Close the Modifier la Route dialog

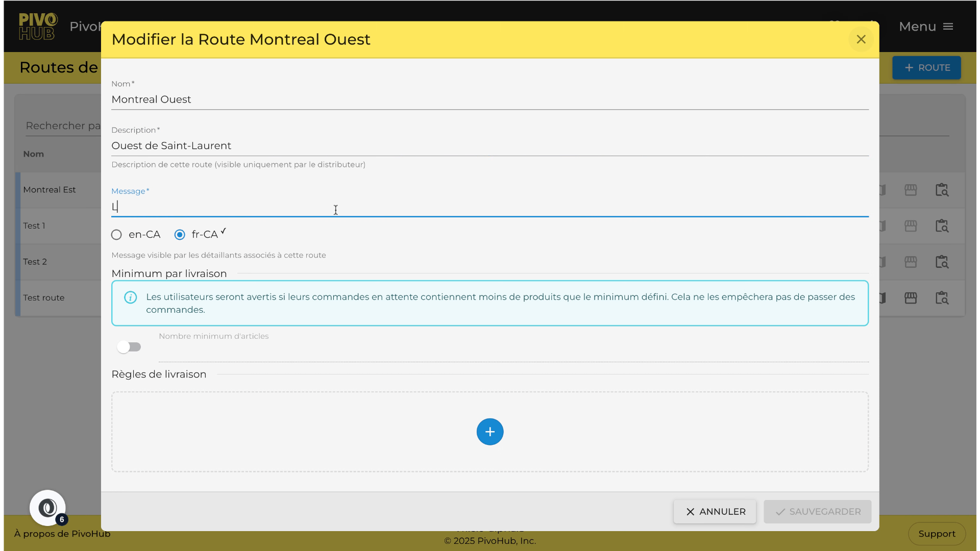(861, 39)
